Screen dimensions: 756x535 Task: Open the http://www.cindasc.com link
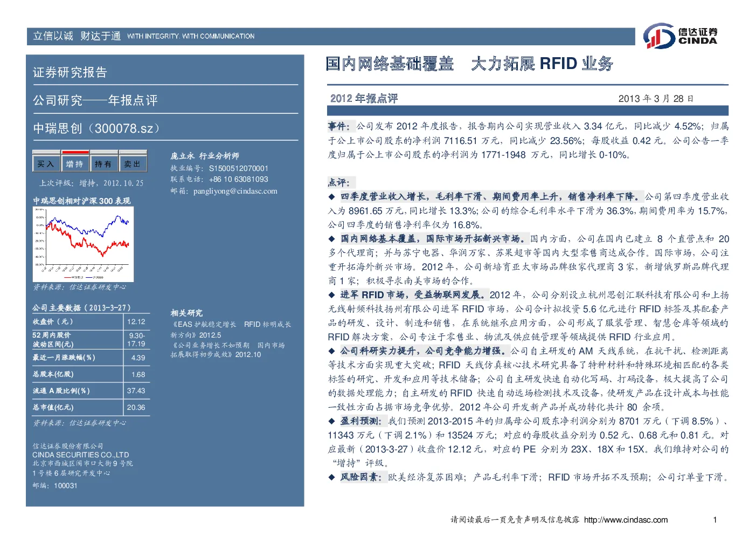point(626,520)
